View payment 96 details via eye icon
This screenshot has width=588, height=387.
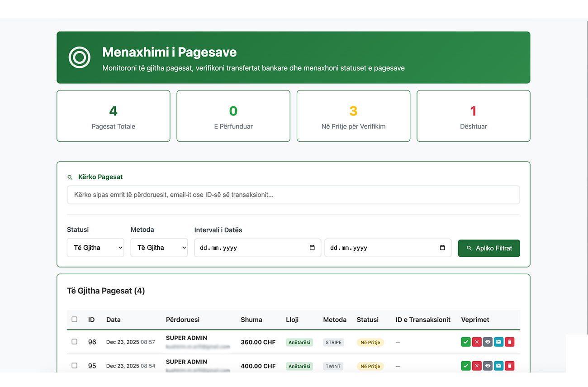click(x=488, y=342)
